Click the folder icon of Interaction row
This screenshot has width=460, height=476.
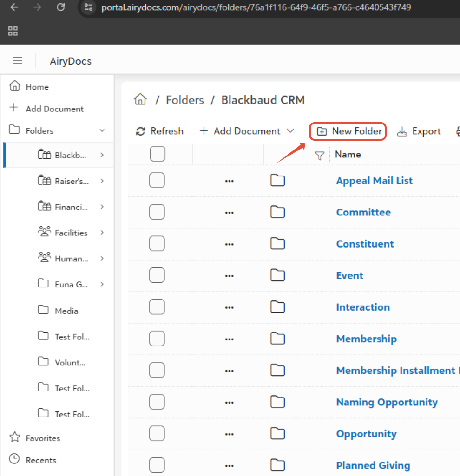tap(277, 307)
